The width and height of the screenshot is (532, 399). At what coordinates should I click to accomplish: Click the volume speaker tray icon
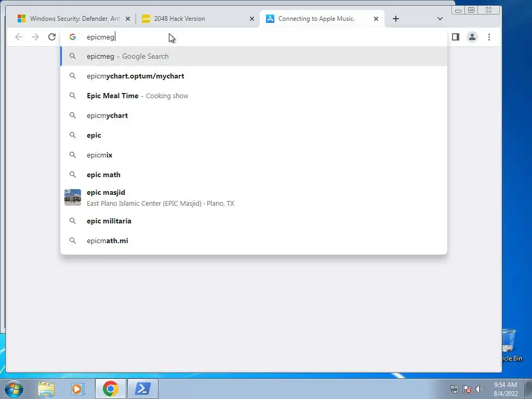[x=479, y=389]
